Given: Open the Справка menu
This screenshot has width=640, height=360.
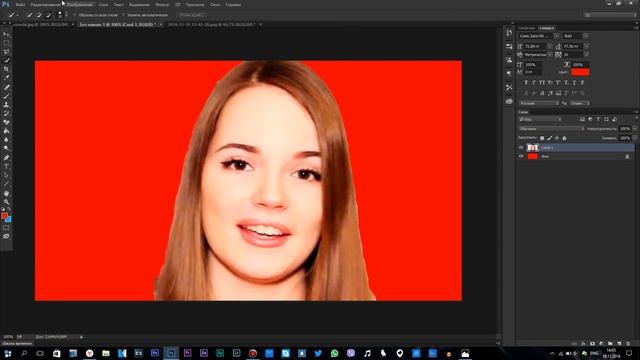Looking at the screenshot, I should pyautogui.click(x=233, y=4).
